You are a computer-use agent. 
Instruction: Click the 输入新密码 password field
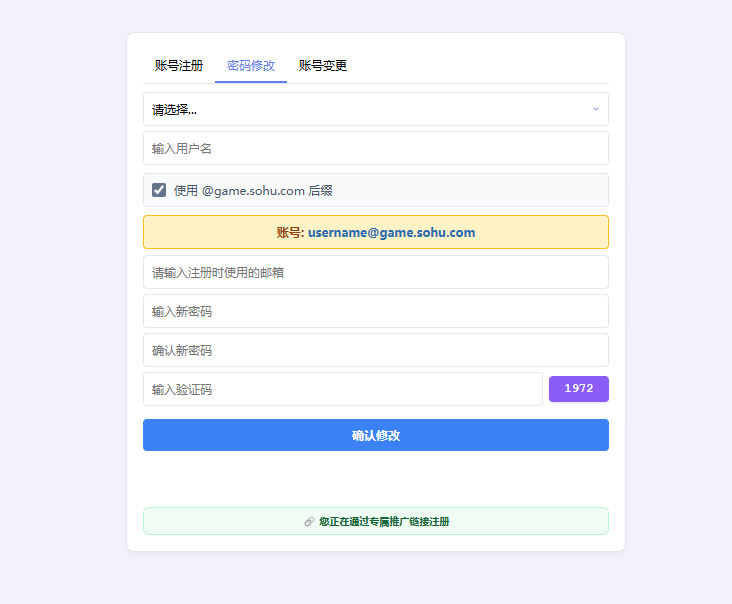[x=375, y=311]
